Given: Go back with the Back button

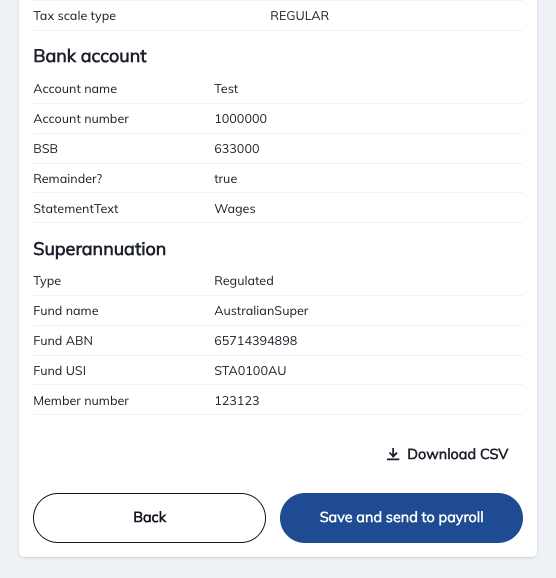Looking at the screenshot, I should (149, 518).
